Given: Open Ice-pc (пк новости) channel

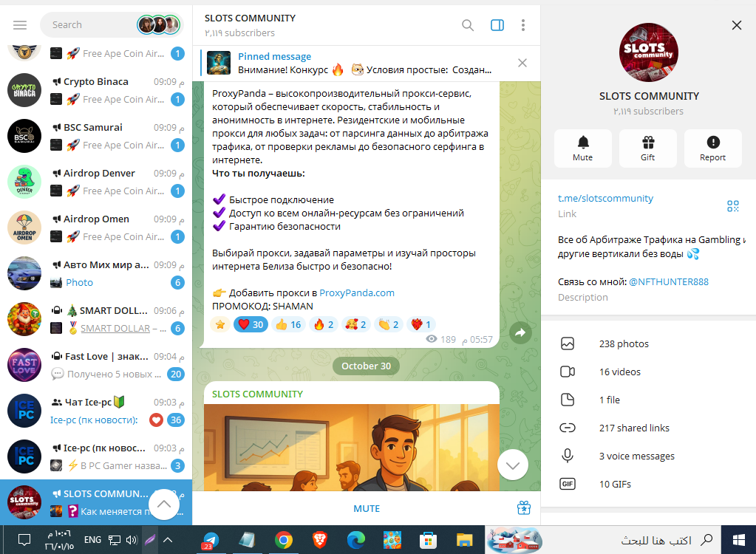Looking at the screenshot, I should pyautogui.click(x=96, y=456).
